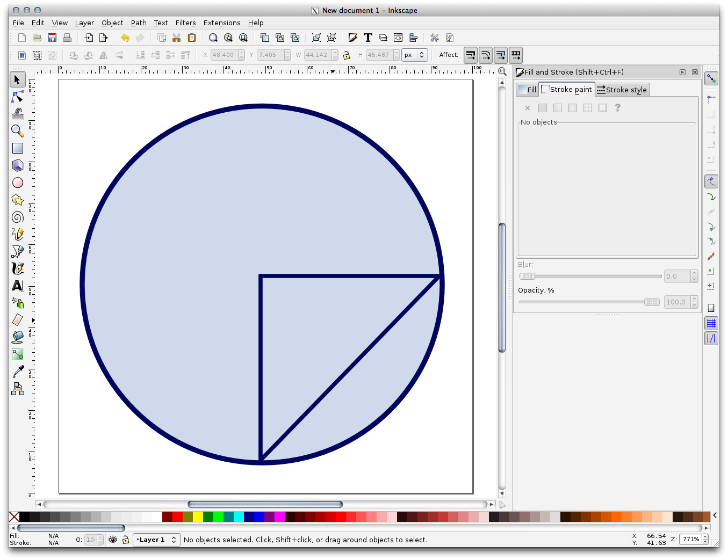Switch to the Stroke style tab
Screen dimensions: 728x560
click(622, 90)
